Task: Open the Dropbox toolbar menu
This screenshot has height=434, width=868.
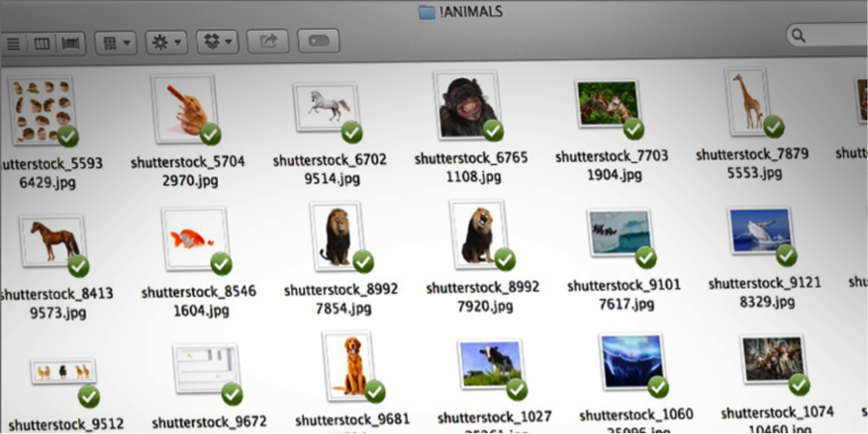Action: click(218, 41)
